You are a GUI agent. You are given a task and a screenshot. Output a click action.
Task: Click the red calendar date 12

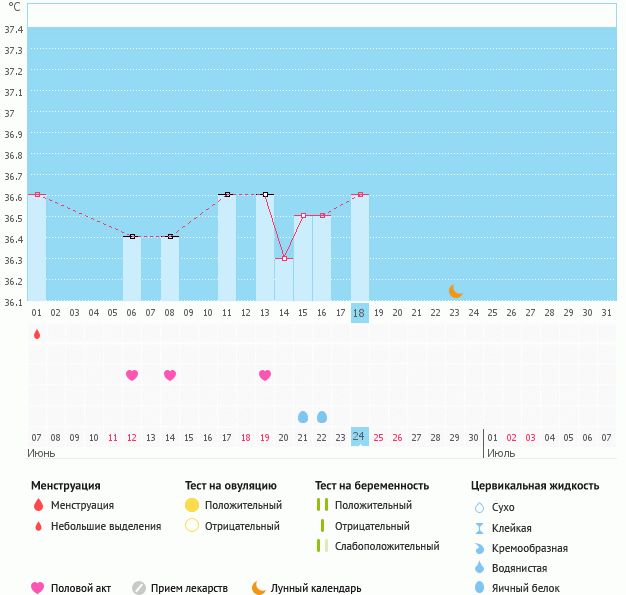pos(132,438)
